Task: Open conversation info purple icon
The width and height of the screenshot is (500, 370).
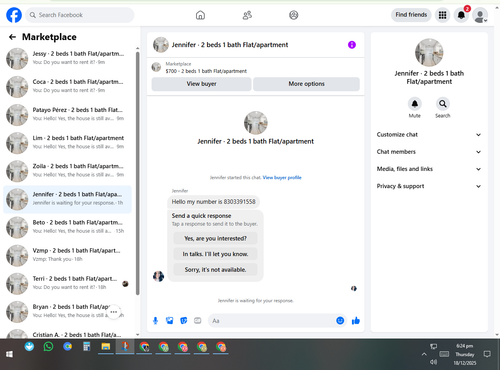Action: point(352,45)
